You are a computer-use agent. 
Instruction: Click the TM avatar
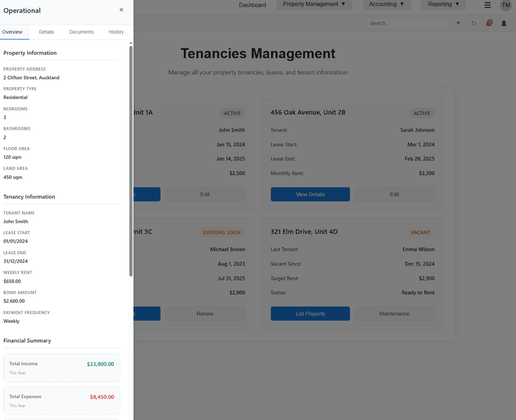pos(506,5)
